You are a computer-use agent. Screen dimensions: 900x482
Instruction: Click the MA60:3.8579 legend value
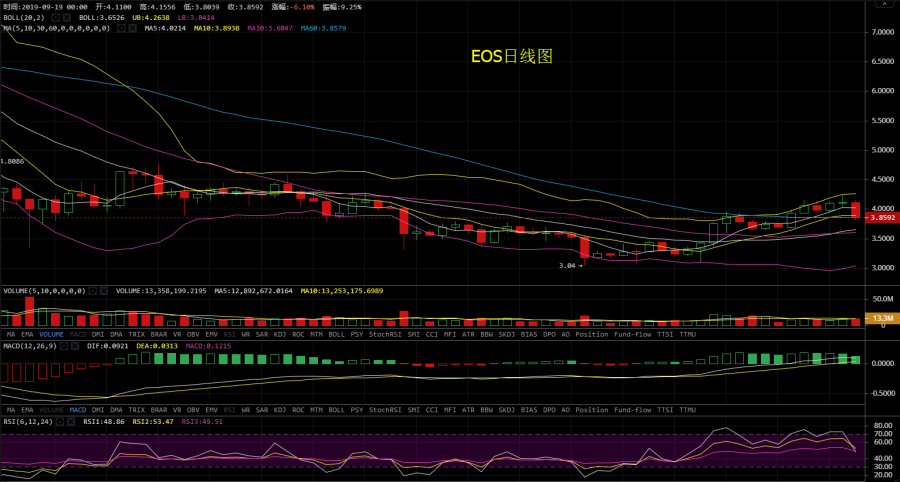point(323,28)
